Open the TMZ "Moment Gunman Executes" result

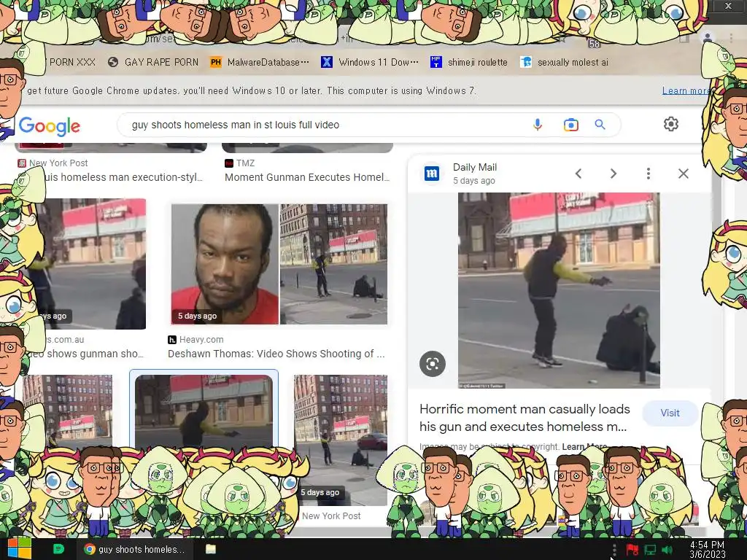[307, 177]
